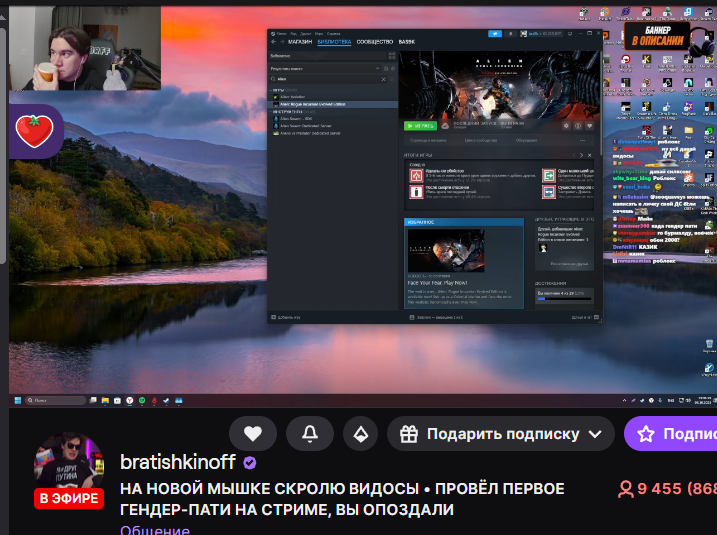Viewport: 717px width, 535px height.
Task: Toggle favorite heart icon under game banner
Action: coord(590,126)
